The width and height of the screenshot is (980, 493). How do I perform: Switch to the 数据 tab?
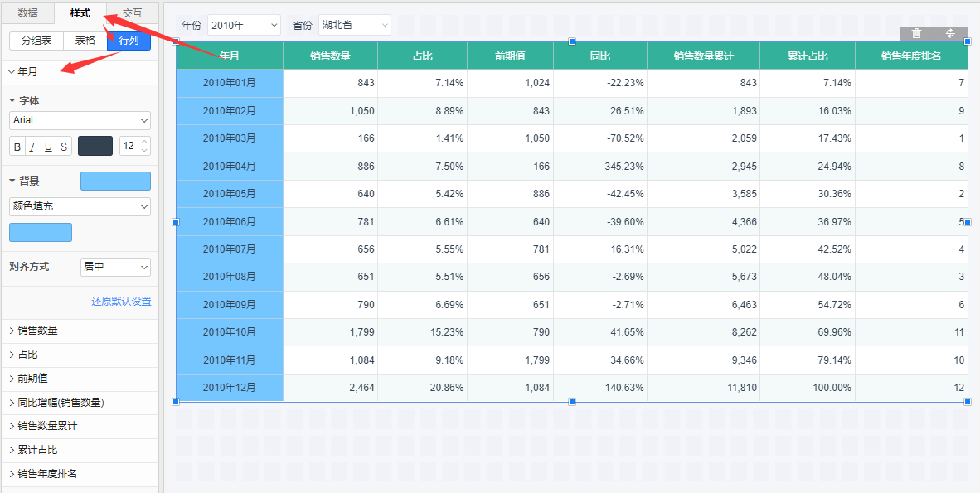click(x=27, y=13)
